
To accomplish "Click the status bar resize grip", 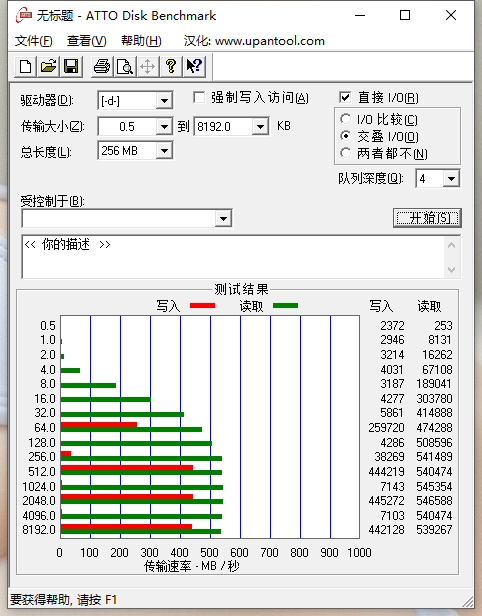I will (467, 601).
